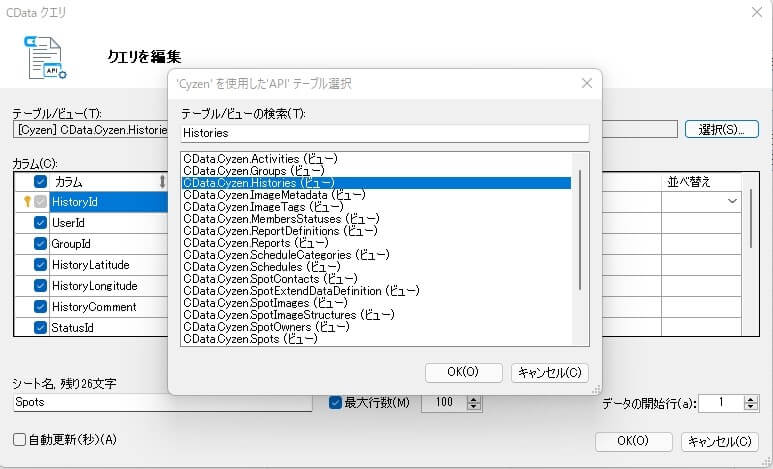Click the table/view search field containing Histories

[385, 133]
